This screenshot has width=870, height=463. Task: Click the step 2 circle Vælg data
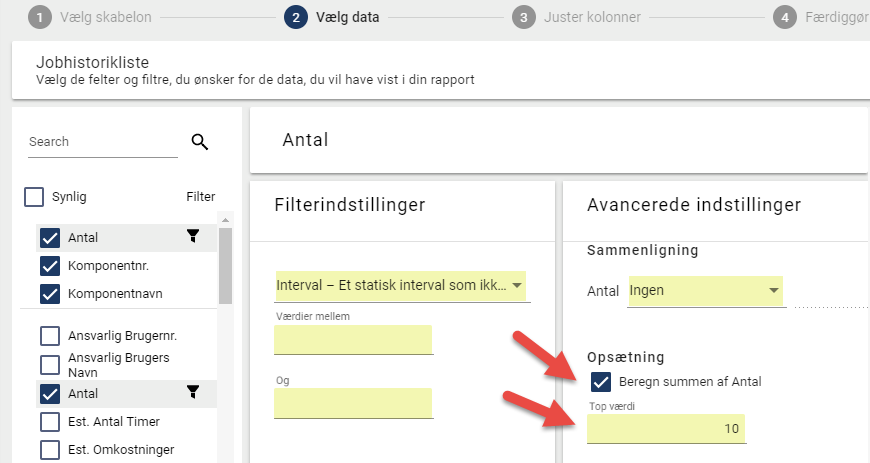click(x=296, y=17)
